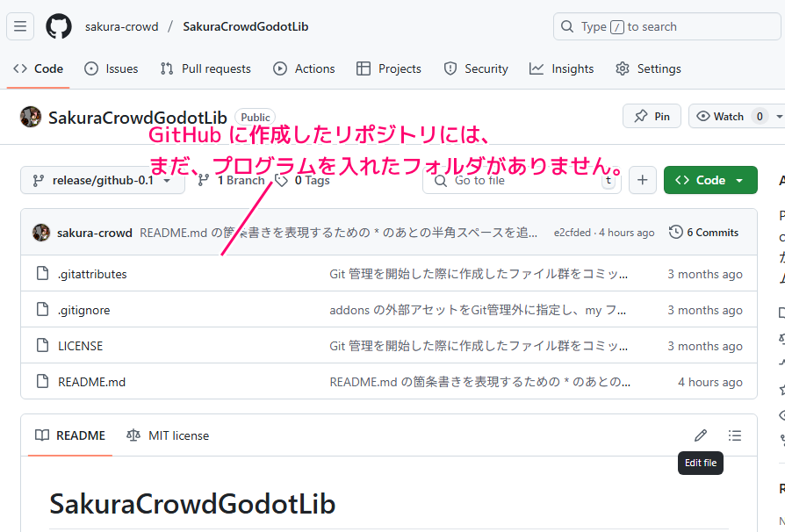
Task: Open the .gitignore file
Action: coord(84,310)
